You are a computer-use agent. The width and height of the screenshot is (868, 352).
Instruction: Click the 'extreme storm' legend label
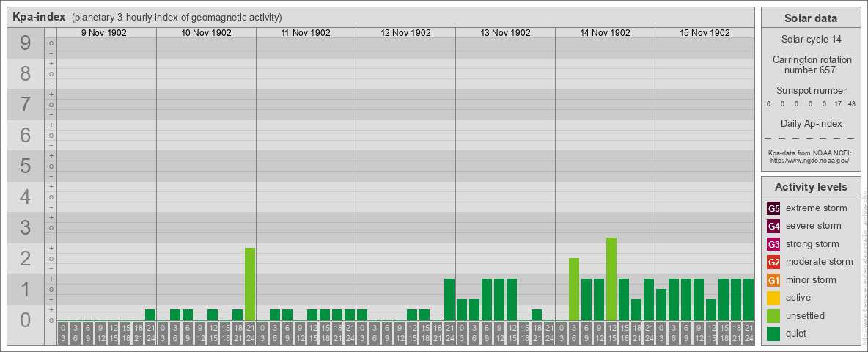click(x=816, y=209)
